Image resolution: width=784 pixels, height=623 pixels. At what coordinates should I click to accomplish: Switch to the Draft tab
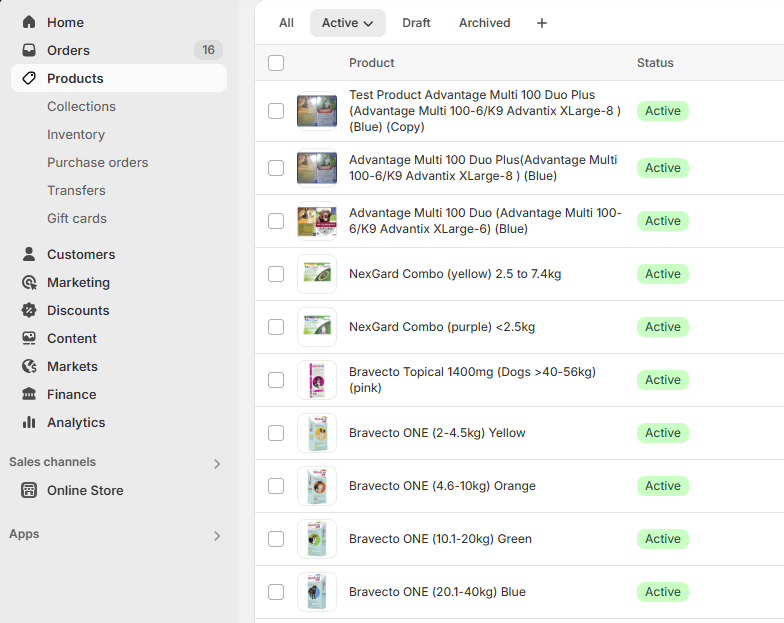click(x=416, y=23)
